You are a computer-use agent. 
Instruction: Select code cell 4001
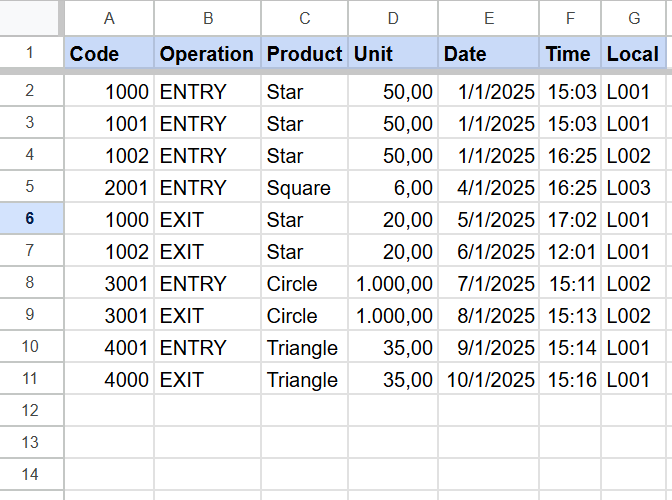click(x=109, y=348)
